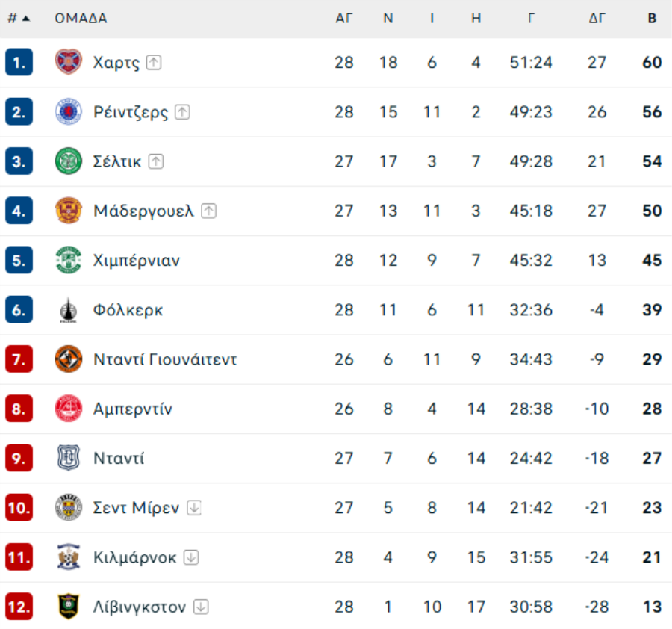
Task: Click the Dundee United club crest
Action: click(68, 359)
